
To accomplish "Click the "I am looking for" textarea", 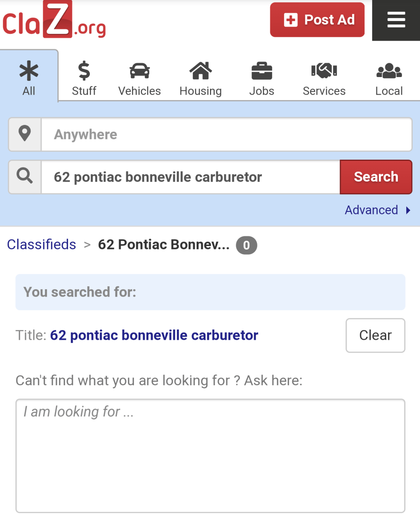I will tap(210, 455).
